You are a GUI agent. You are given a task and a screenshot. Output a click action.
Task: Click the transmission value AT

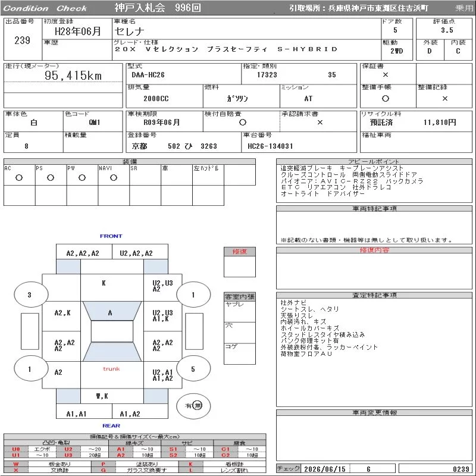(308, 99)
